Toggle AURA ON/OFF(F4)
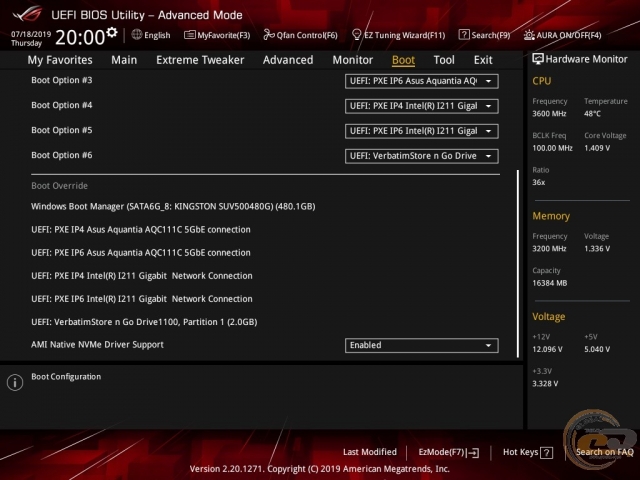 [x=562, y=35]
